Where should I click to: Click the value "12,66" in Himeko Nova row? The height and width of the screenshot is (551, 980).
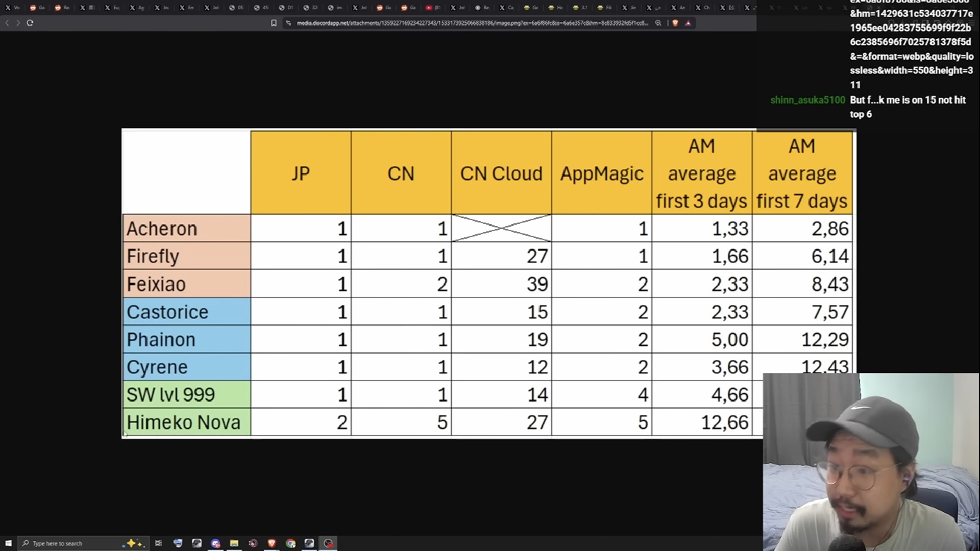click(725, 422)
